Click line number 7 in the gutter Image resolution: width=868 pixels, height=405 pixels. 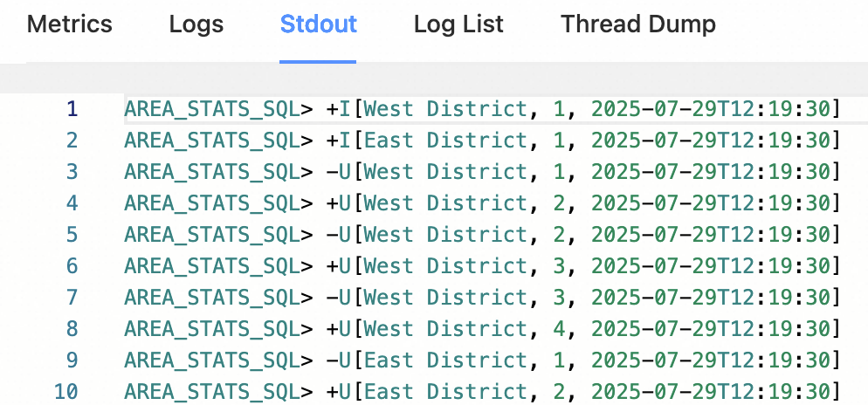point(72,298)
